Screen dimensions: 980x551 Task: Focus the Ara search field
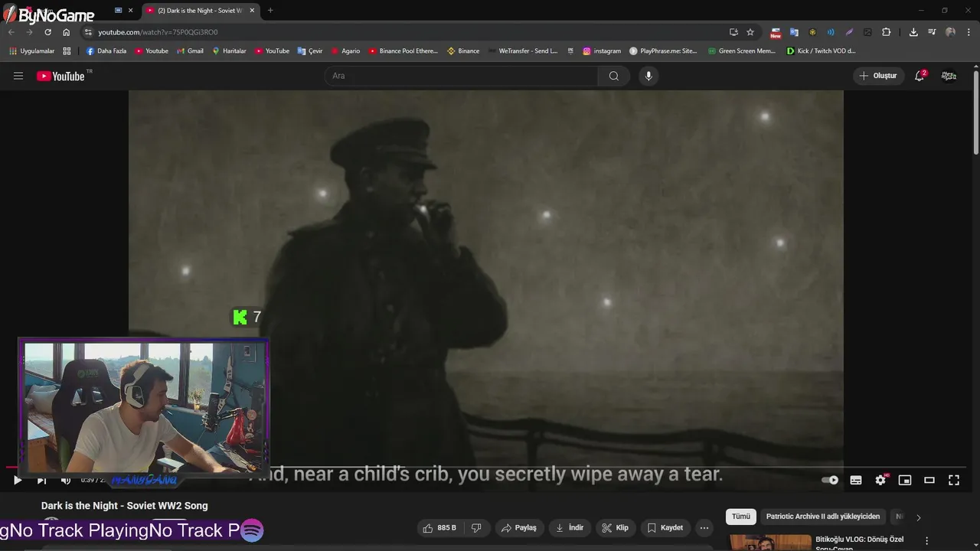[x=461, y=76]
